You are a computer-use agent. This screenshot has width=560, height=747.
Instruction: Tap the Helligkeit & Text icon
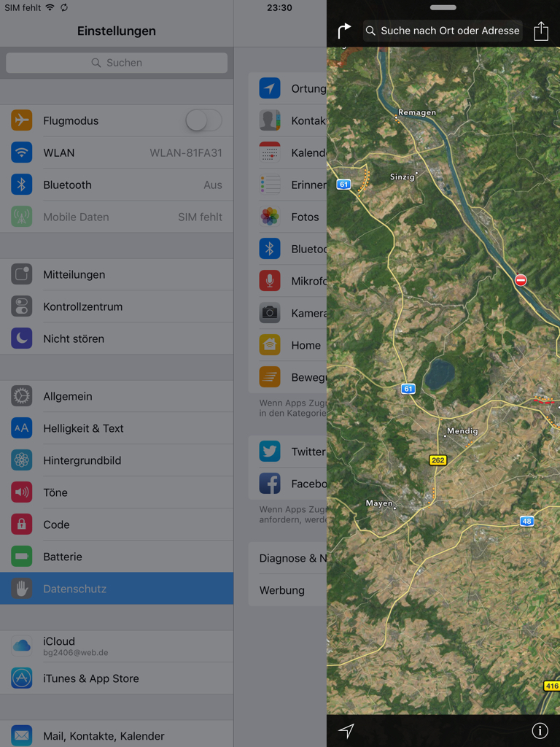pos(21,428)
